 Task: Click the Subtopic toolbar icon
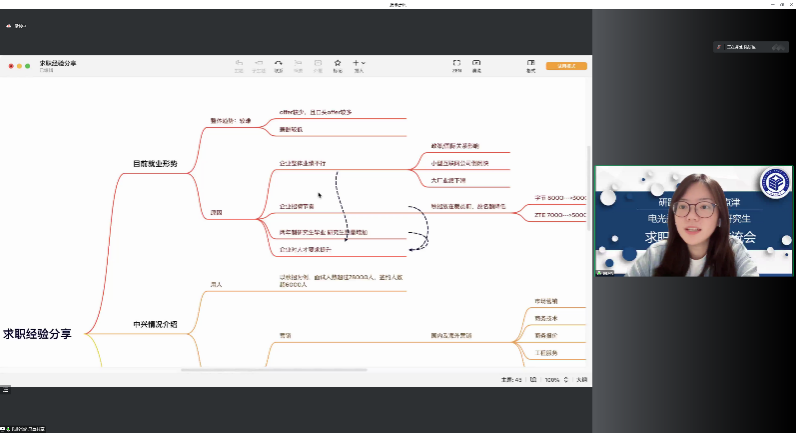259,64
